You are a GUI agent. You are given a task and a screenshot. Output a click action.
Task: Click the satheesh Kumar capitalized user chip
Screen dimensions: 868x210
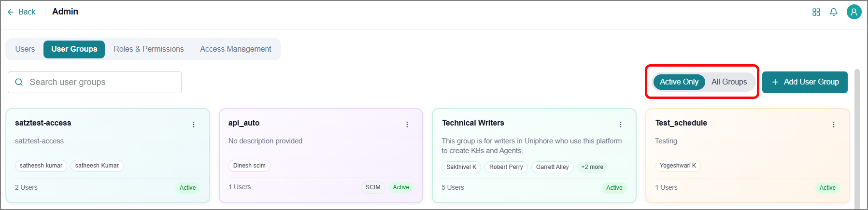point(97,166)
